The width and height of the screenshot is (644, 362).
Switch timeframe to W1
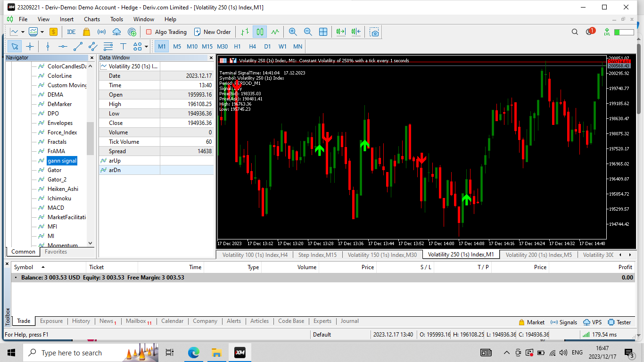point(282,46)
